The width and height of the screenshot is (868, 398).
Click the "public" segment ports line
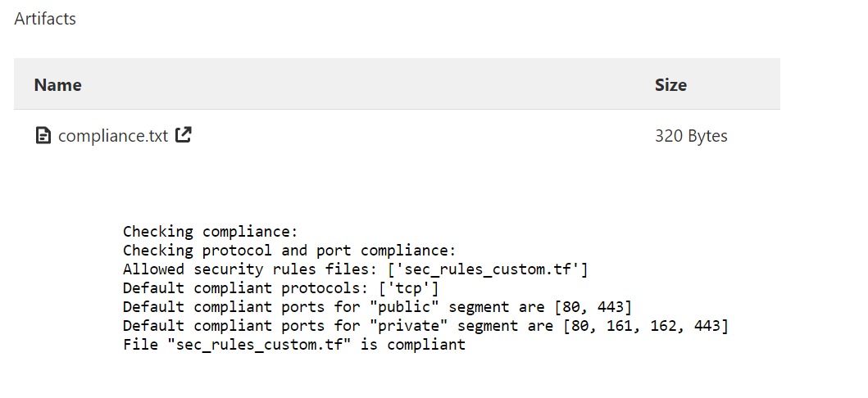377,307
